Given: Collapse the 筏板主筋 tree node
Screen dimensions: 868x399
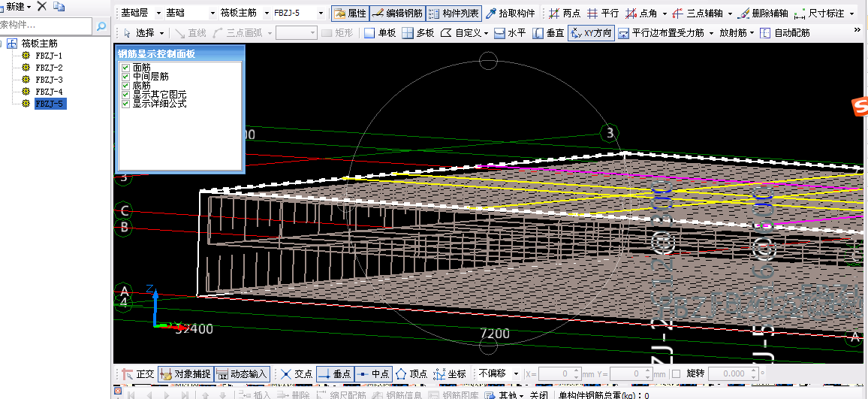Looking at the screenshot, I should [2, 44].
